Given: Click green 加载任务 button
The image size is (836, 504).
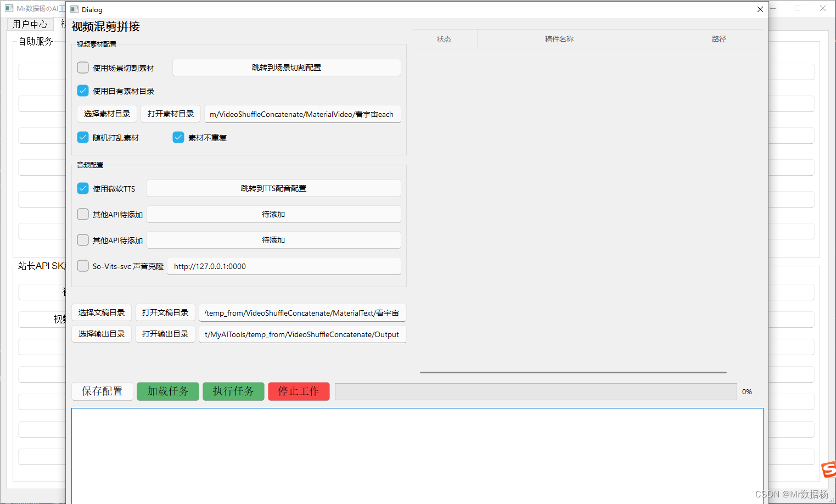Looking at the screenshot, I should [x=168, y=391].
